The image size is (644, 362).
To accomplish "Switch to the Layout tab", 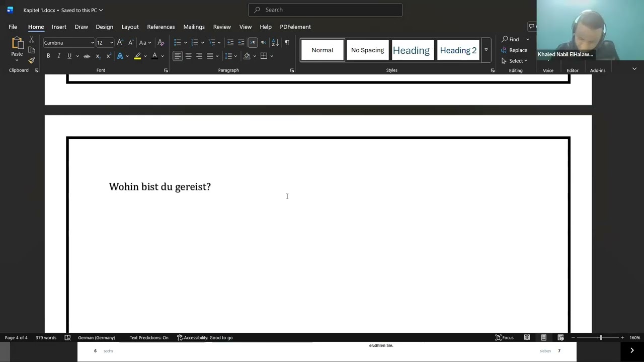I will (130, 27).
